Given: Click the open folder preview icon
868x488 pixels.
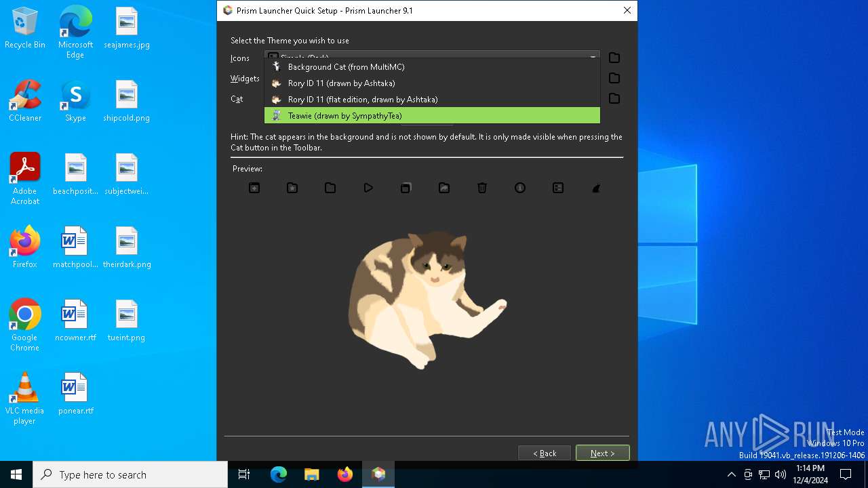Looking at the screenshot, I should pos(444,188).
